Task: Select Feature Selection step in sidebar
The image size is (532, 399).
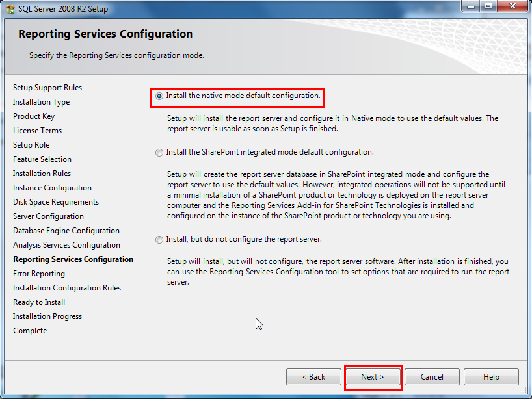Action: pyautogui.click(x=42, y=159)
